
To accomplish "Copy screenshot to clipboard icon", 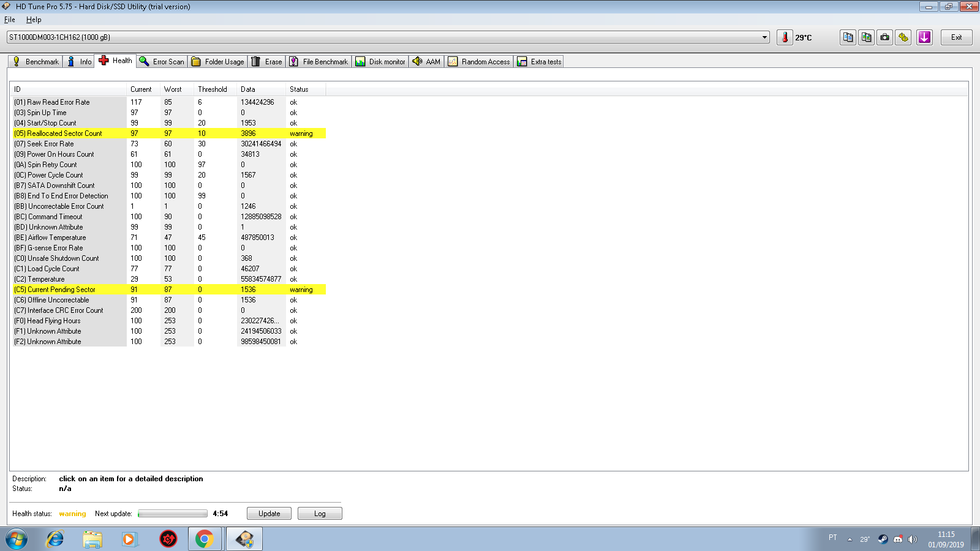I will 866,37.
